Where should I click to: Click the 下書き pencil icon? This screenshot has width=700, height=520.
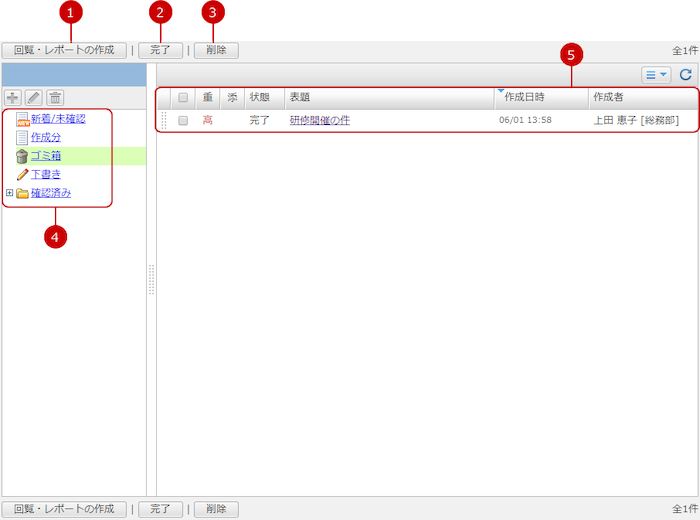[22, 175]
